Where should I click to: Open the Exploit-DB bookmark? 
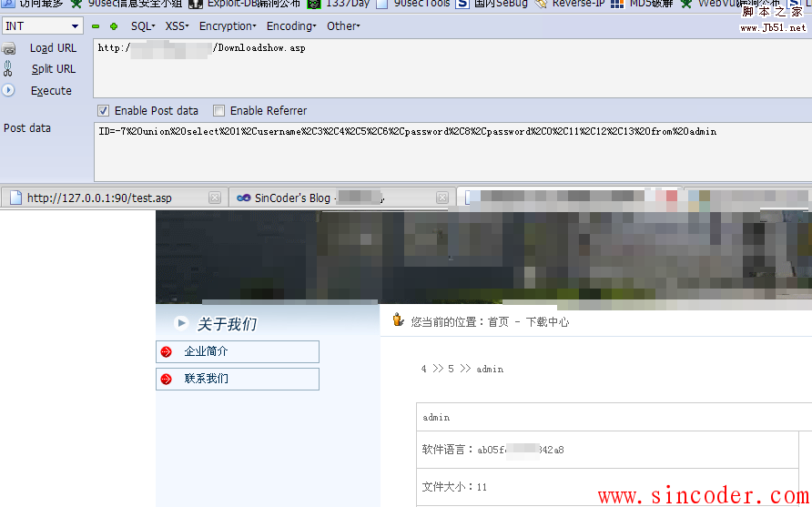coord(245,5)
